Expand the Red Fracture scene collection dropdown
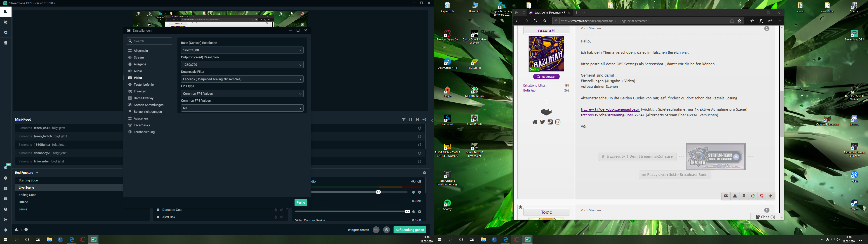This screenshot has height=244, width=868. point(37,173)
